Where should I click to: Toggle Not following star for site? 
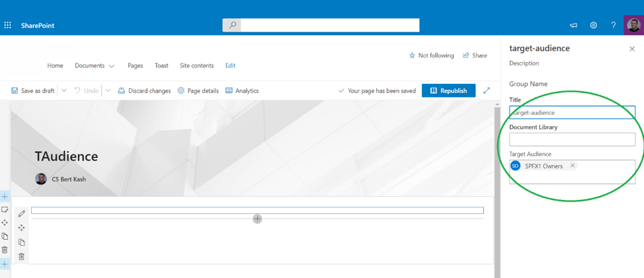pyautogui.click(x=431, y=55)
